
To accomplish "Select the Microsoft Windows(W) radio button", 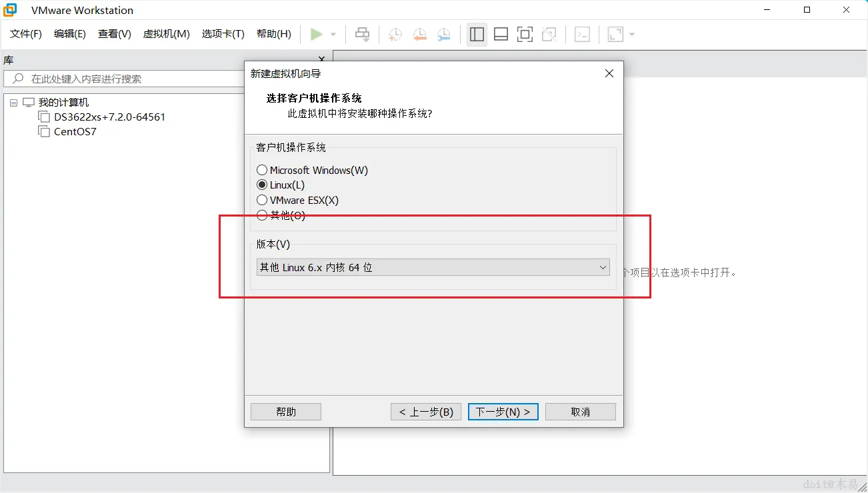I will click(262, 171).
